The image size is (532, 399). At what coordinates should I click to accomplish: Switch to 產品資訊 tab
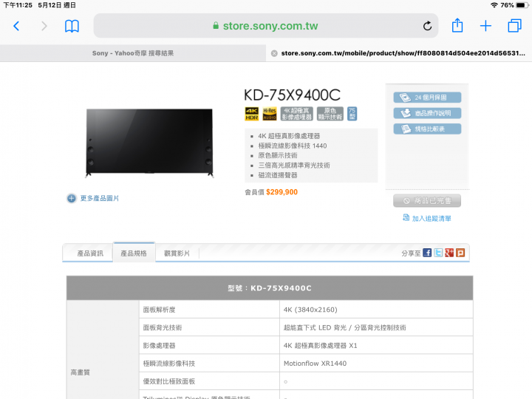pos(90,253)
